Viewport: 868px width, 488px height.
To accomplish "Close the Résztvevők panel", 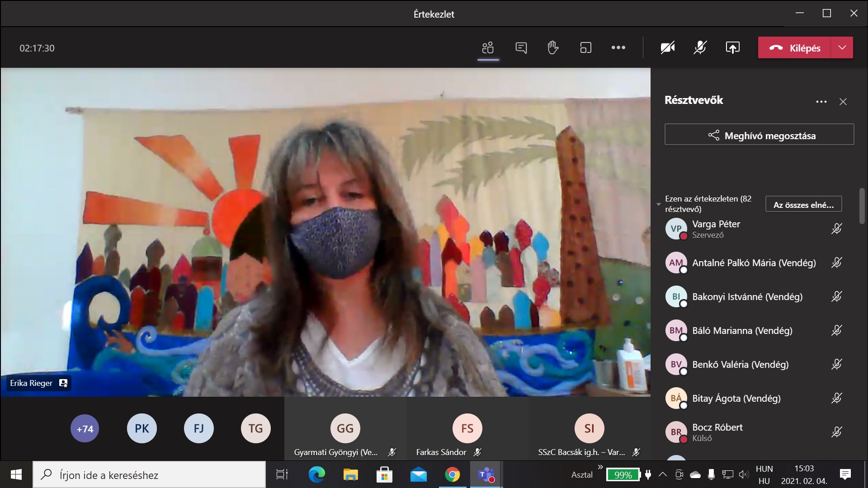I will click(843, 102).
